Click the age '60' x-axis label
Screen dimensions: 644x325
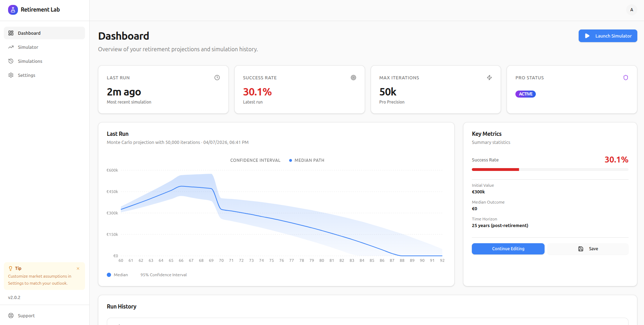[121, 260]
